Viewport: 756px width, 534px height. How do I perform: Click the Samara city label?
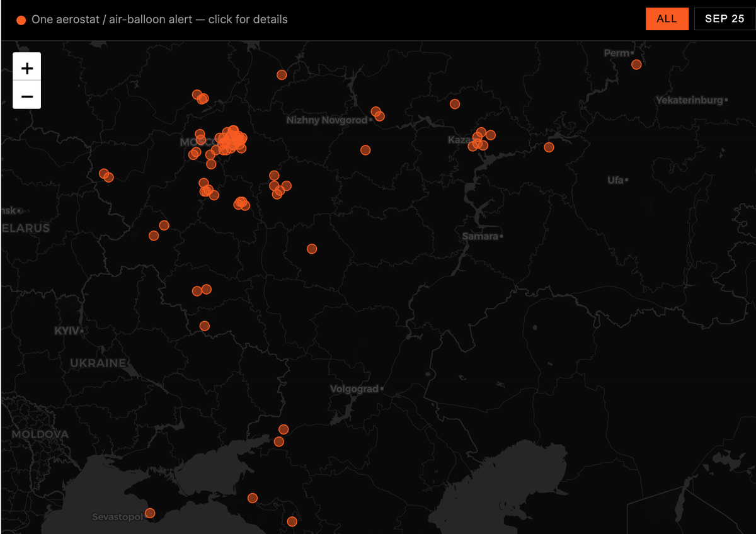480,237
